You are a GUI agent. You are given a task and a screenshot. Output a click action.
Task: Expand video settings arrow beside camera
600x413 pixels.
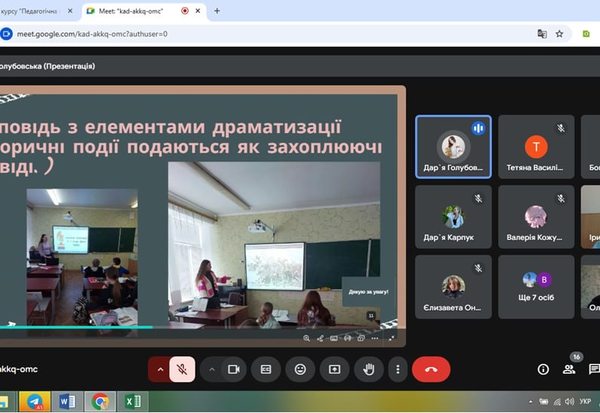pyautogui.click(x=211, y=369)
